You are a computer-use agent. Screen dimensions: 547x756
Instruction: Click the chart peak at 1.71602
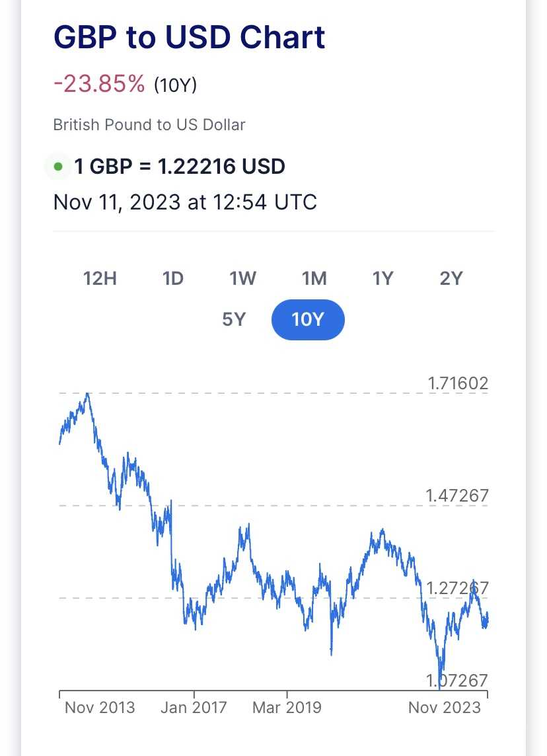click(x=87, y=394)
